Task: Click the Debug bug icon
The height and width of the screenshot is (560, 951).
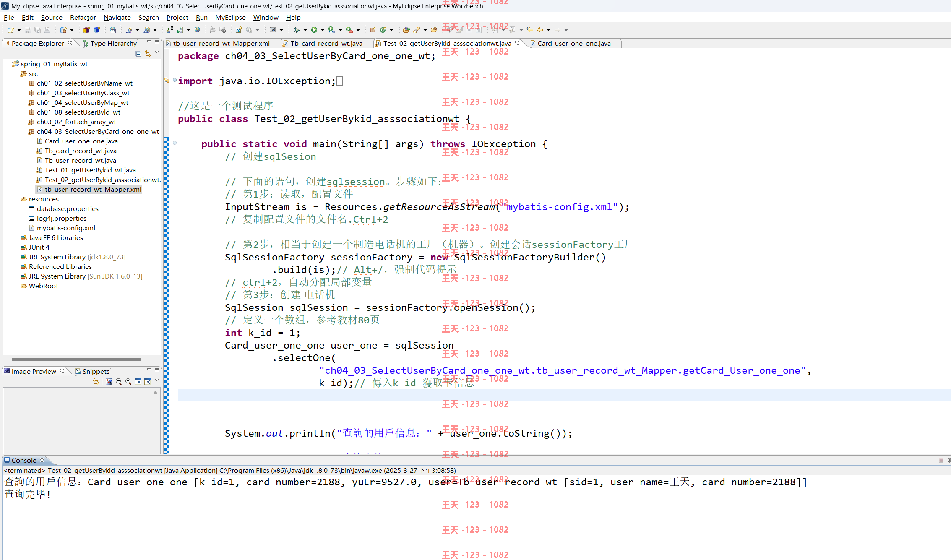Action: click(x=296, y=30)
